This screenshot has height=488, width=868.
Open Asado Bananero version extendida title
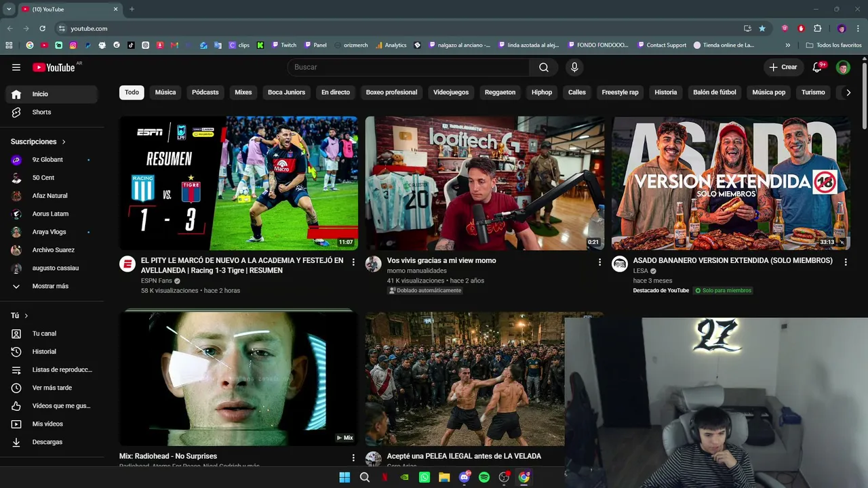click(x=732, y=260)
